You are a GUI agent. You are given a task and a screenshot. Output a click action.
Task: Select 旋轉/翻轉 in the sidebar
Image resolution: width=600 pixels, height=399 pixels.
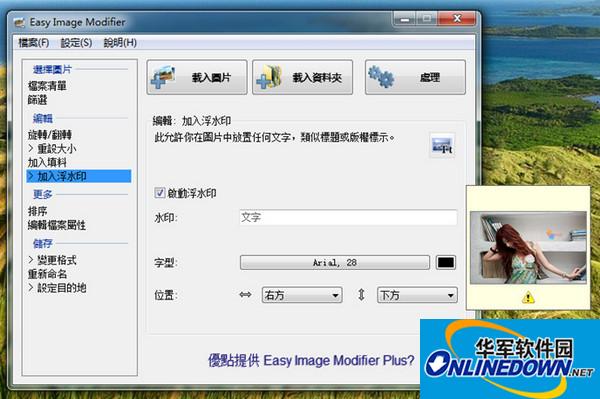click(50, 135)
